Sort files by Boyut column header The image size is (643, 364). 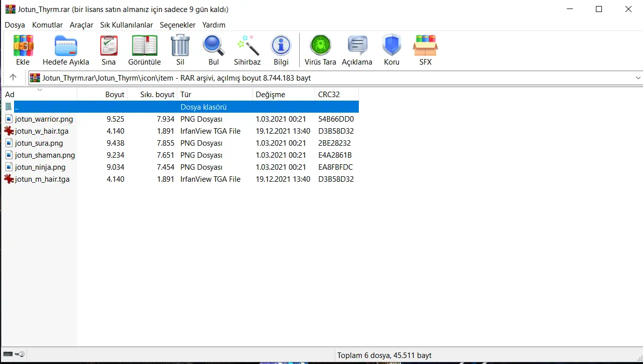coord(114,95)
